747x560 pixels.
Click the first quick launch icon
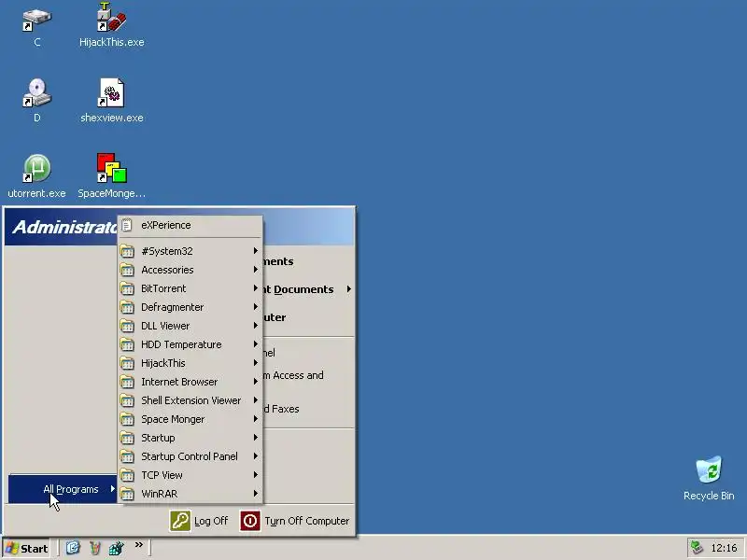73,548
